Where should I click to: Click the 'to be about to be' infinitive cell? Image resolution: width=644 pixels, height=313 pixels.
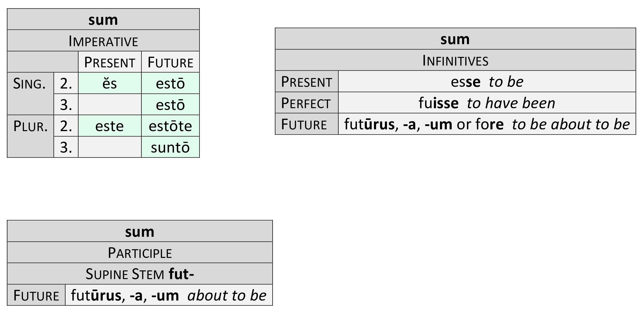click(x=487, y=124)
